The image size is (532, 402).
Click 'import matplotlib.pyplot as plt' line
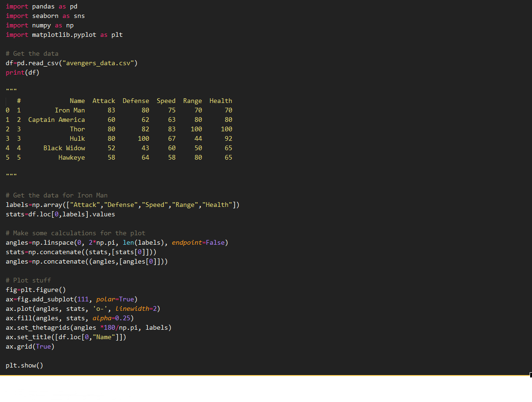click(64, 35)
